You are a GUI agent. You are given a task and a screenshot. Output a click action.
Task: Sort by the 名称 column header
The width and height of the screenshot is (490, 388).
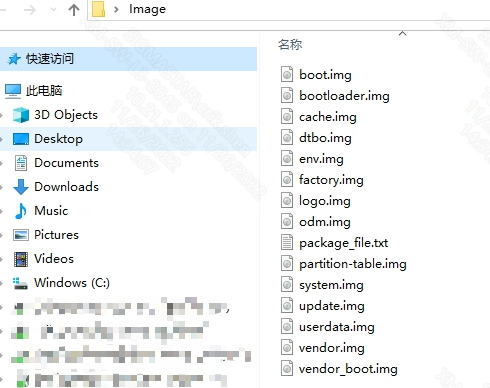click(290, 44)
